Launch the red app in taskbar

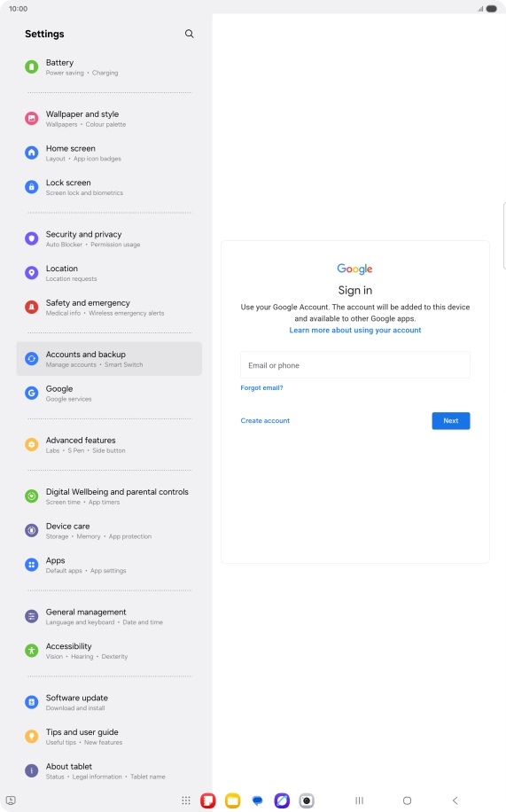coord(207,800)
